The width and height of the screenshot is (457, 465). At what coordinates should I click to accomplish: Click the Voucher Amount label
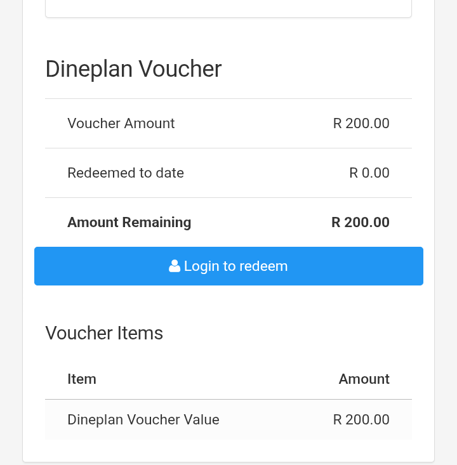(121, 123)
